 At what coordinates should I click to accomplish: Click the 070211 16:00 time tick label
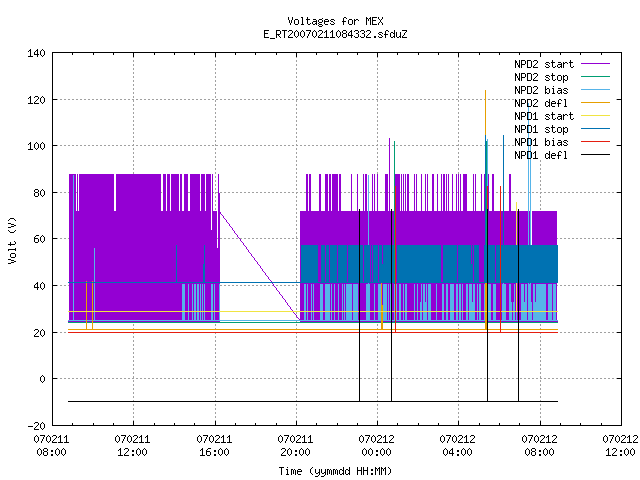pos(214,446)
